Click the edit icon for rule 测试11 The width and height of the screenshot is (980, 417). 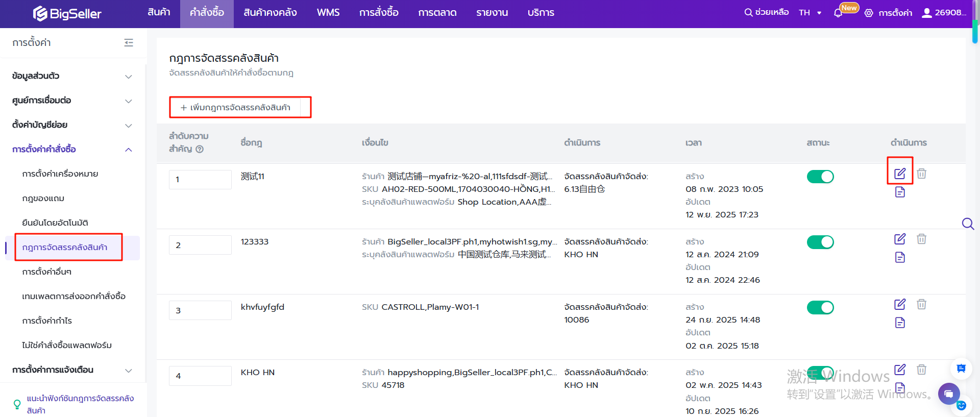pyautogui.click(x=899, y=174)
